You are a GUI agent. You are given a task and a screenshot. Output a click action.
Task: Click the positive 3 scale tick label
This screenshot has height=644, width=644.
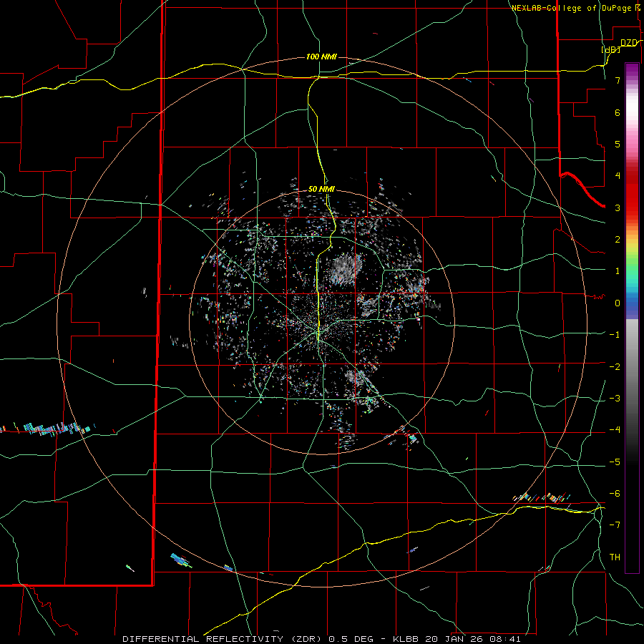(618, 208)
